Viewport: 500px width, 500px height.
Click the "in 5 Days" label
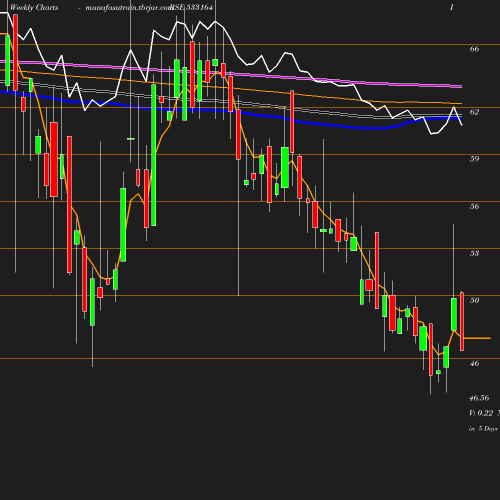click(483, 429)
